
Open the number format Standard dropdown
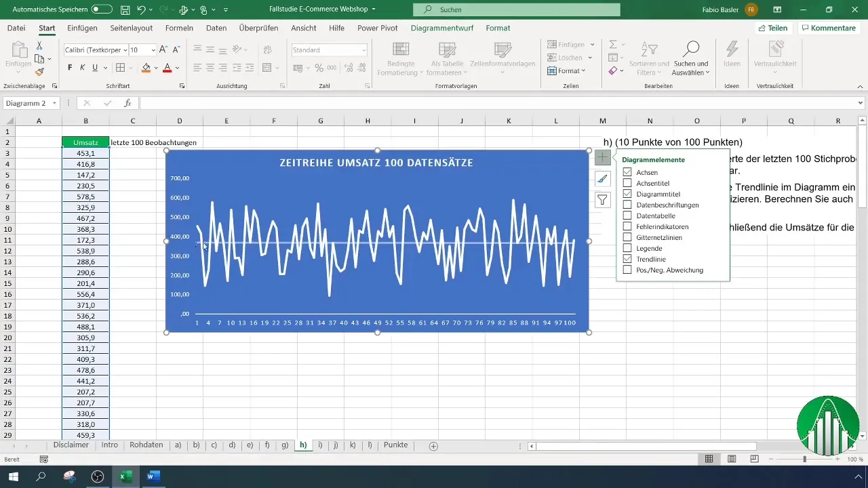point(364,50)
